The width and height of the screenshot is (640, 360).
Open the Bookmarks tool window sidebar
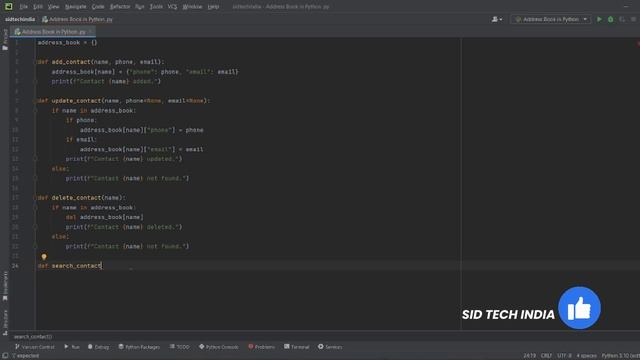pyautogui.click(x=5, y=287)
